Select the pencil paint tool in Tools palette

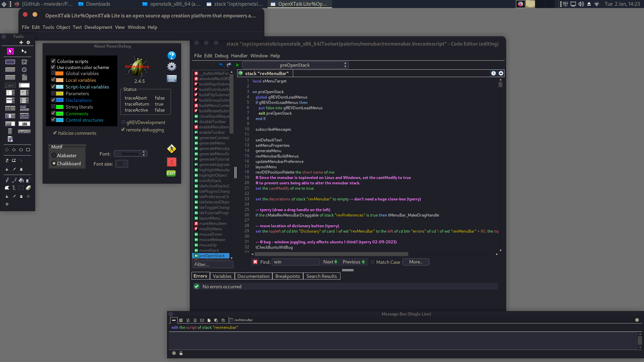[7, 180]
